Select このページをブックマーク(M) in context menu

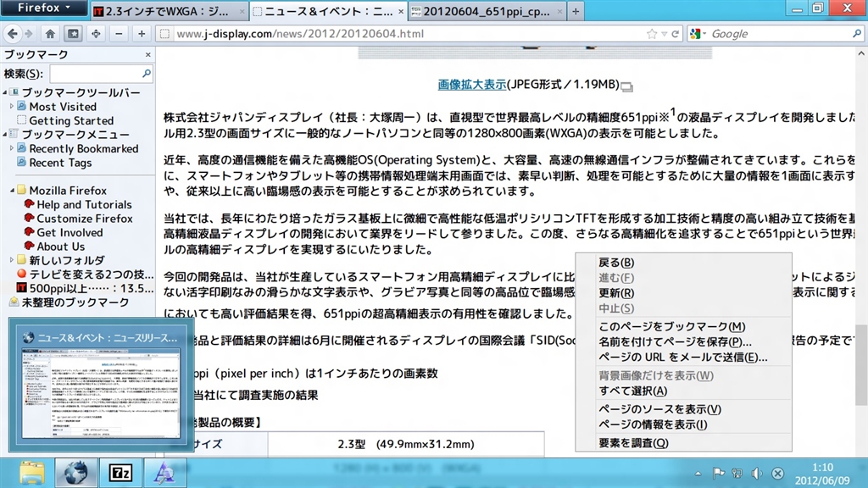click(x=684, y=326)
